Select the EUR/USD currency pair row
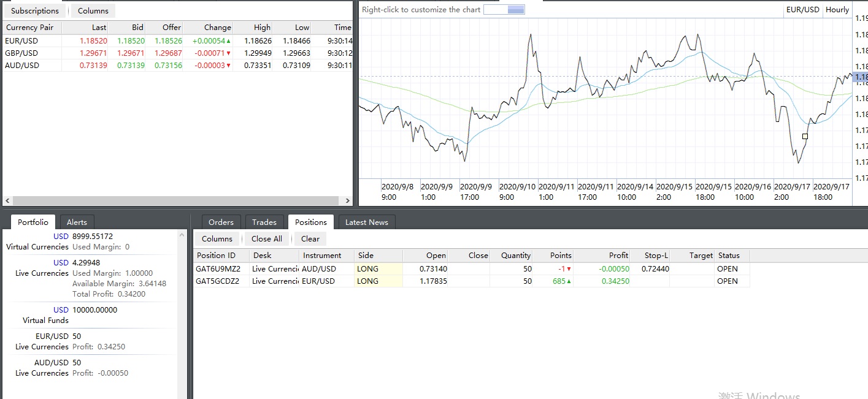This screenshot has height=399, width=868. coord(177,40)
